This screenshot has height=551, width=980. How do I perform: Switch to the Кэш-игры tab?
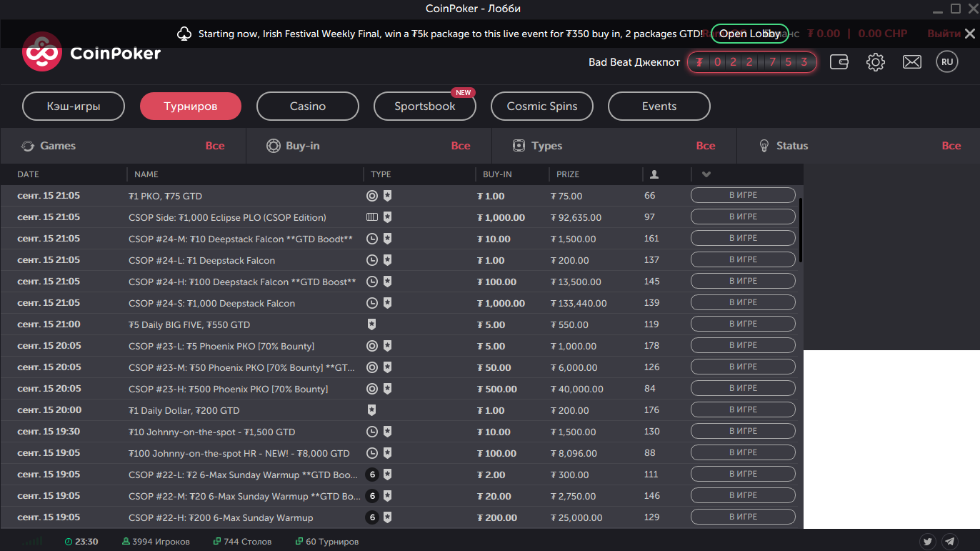(74, 106)
